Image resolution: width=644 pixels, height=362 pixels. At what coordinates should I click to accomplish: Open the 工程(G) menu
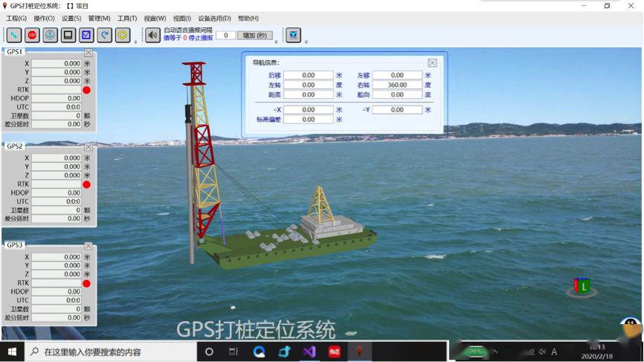tap(16, 19)
